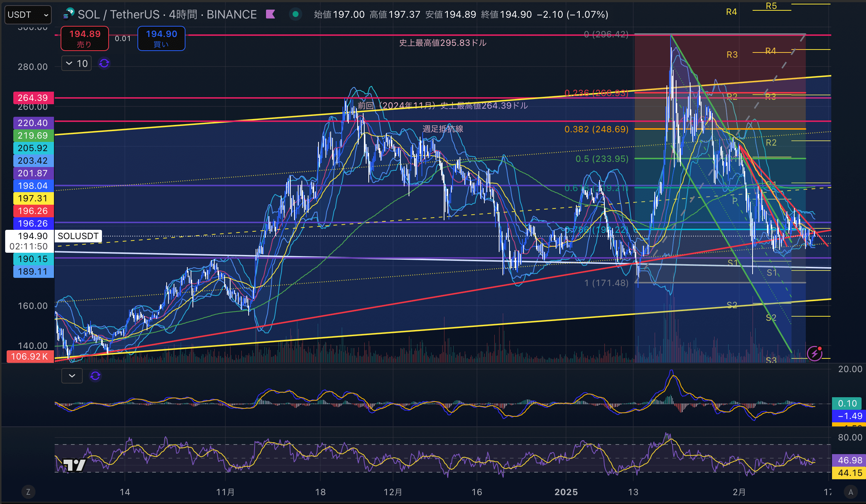866x504 pixels.
Task: Click the 0.10 MACD histogram value label
Action: (x=848, y=403)
